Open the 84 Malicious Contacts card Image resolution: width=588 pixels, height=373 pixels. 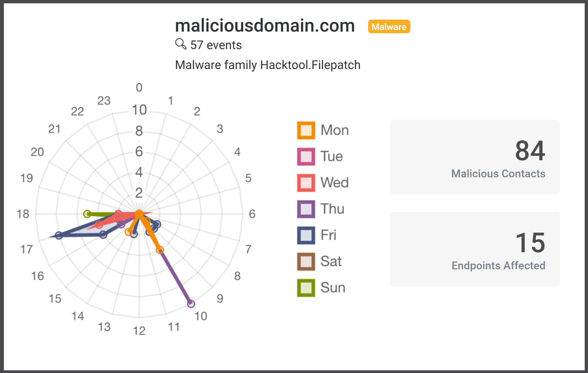click(475, 157)
